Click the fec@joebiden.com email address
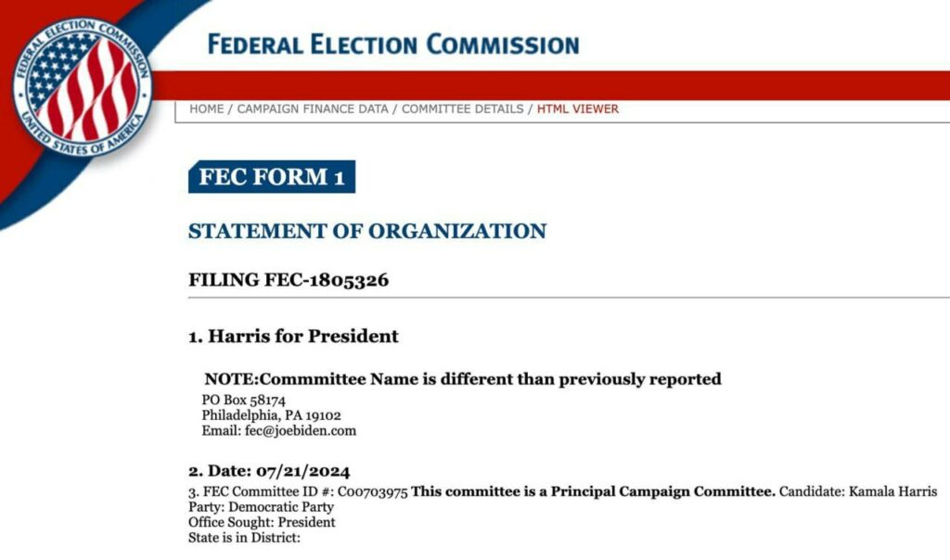This screenshot has width=950, height=560. point(301,431)
